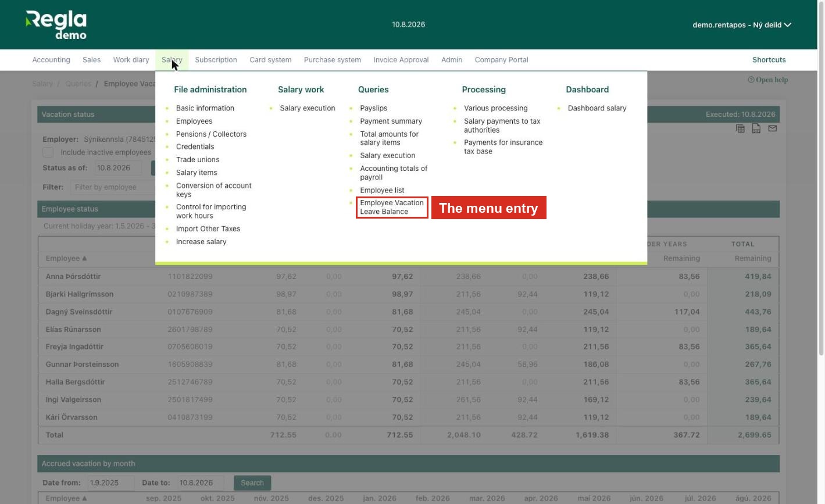
Task: Select Employees under File administration
Action: pos(194,121)
